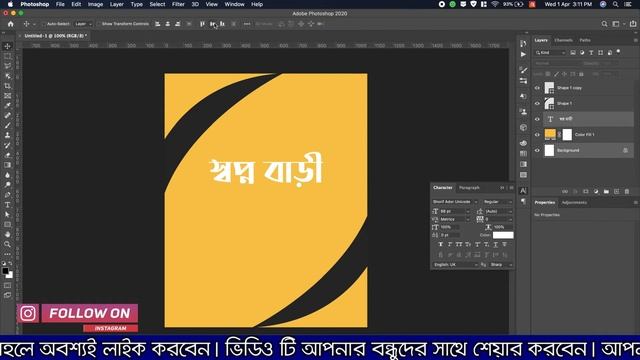Viewport: 640px width, 360px height.
Task: Open the font size dropdown
Action: (x=468, y=211)
